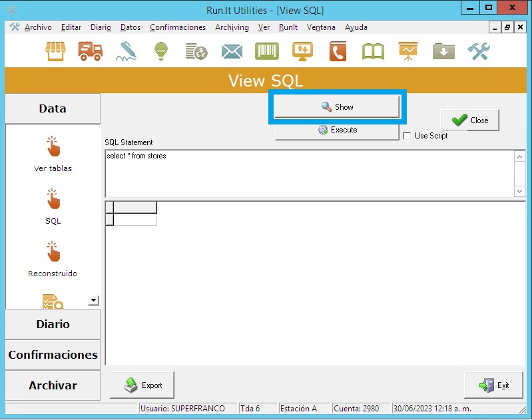Select the SQL hand icon in sidebar
Viewport: 532px width, 420px height.
coord(53,199)
